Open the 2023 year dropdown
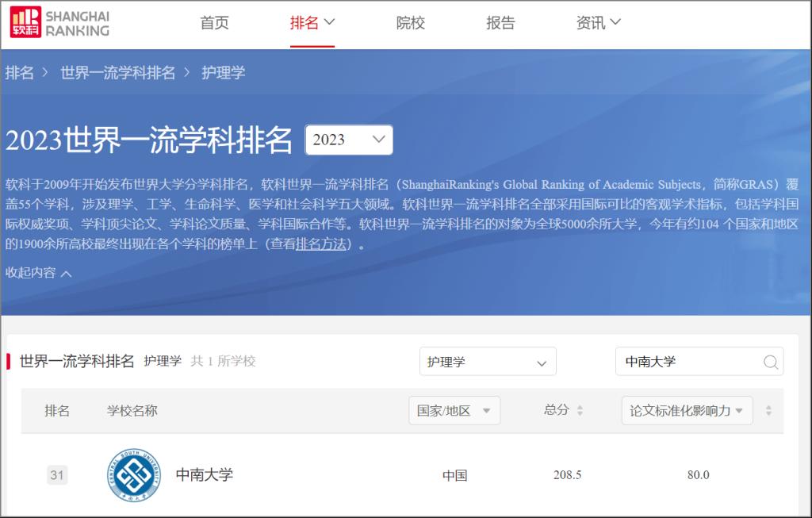Image resolution: width=812 pixels, height=518 pixels. point(349,140)
